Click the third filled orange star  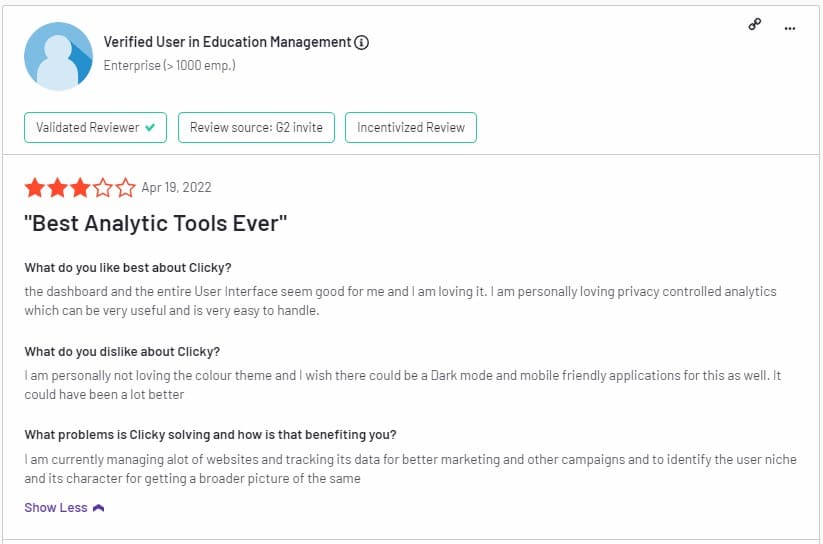(x=80, y=187)
